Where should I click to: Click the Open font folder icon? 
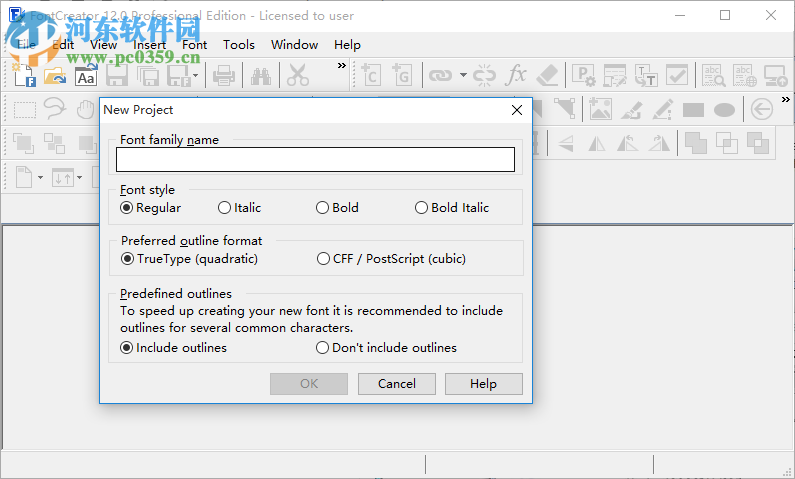(x=55, y=76)
